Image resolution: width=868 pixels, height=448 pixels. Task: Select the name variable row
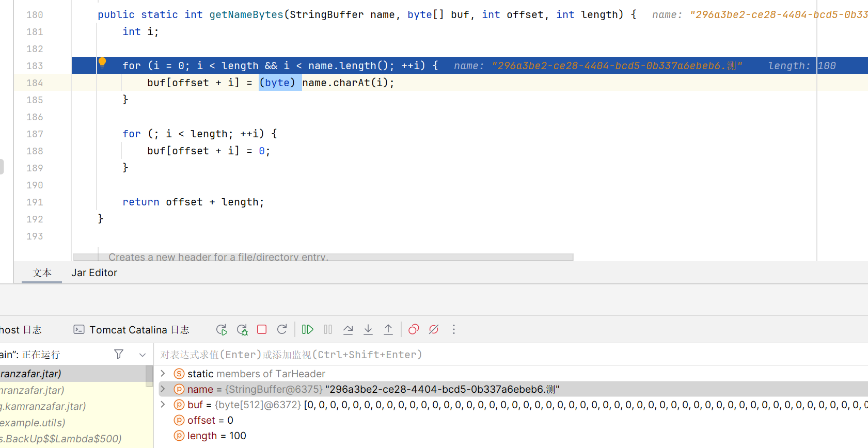(x=512, y=389)
